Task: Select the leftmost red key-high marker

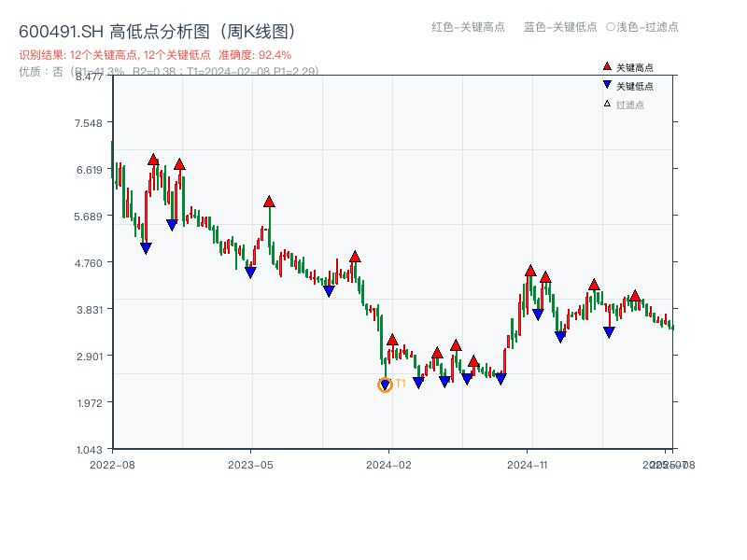Action: [x=153, y=160]
